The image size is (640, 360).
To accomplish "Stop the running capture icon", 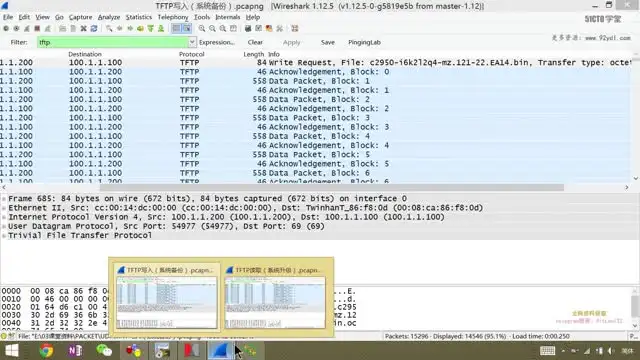I will click(x=37, y=29).
